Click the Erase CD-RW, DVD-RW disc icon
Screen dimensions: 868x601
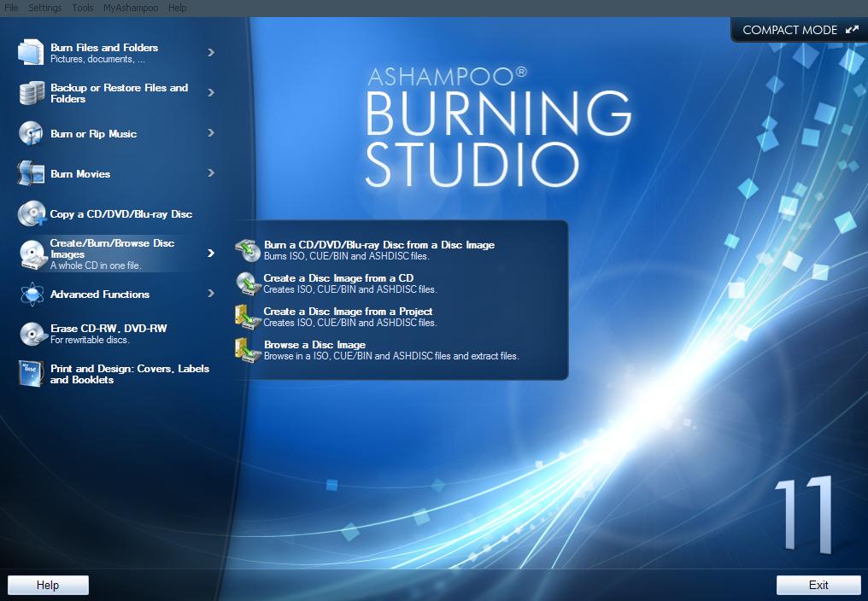point(33,334)
